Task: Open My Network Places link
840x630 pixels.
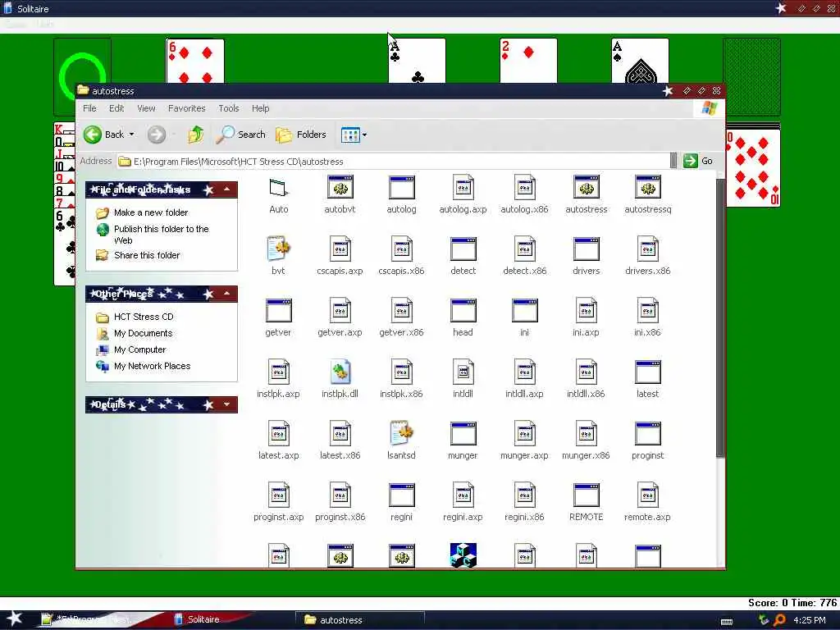Action: [x=152, y=366]
